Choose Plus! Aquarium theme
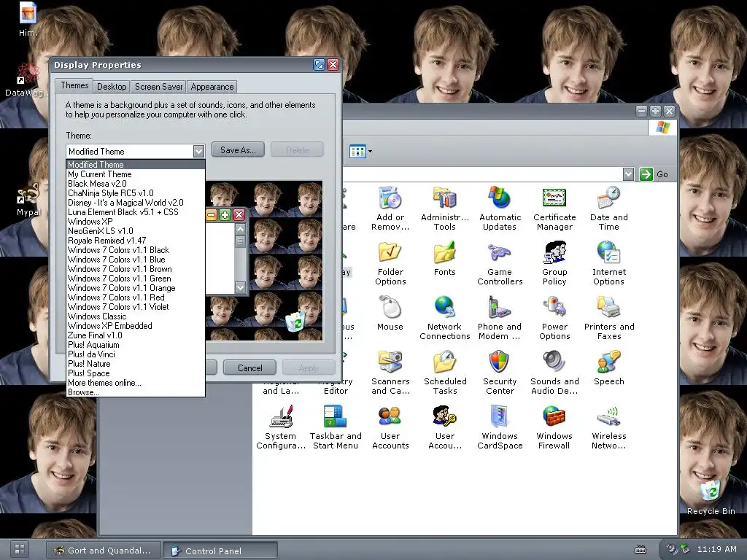 click(135, 345)
